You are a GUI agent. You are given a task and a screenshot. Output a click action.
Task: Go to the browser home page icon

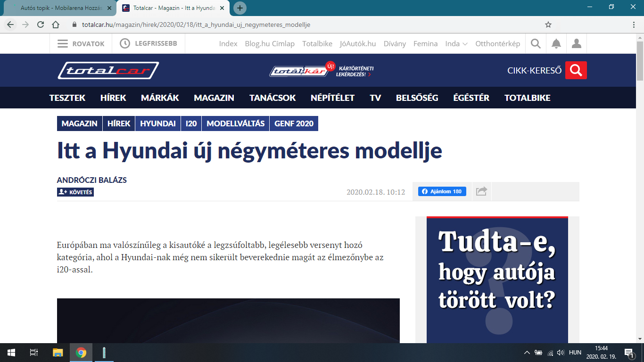(56, 25)
